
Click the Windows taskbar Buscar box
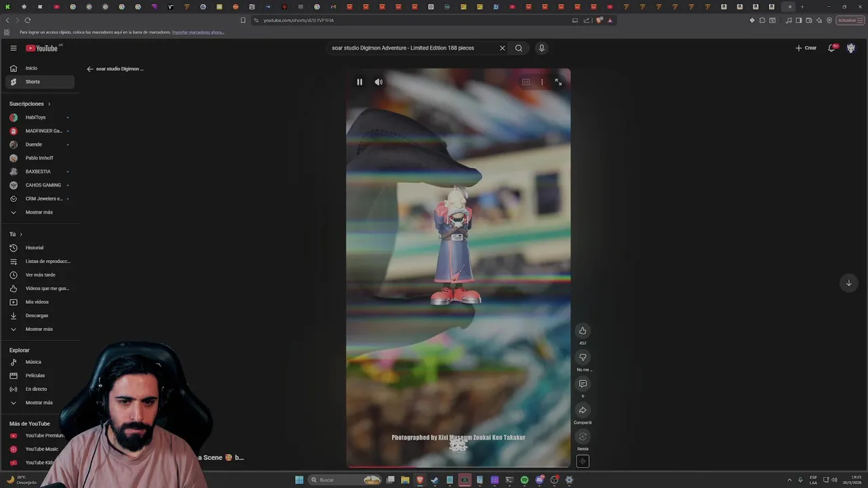[x=344, y=480]
